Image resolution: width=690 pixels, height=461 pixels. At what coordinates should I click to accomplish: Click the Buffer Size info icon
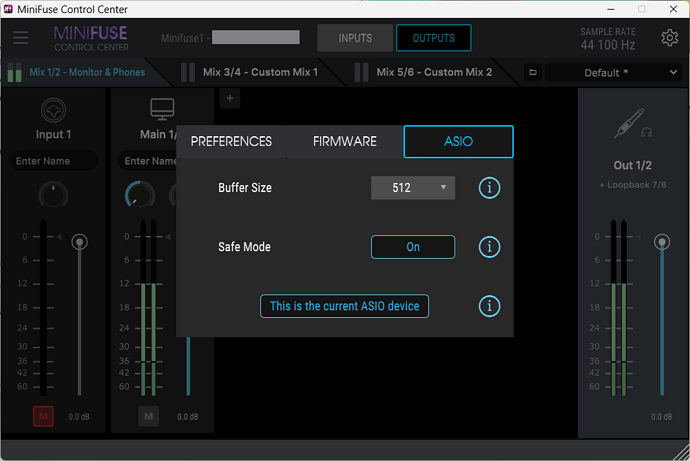tap(489, 188)
